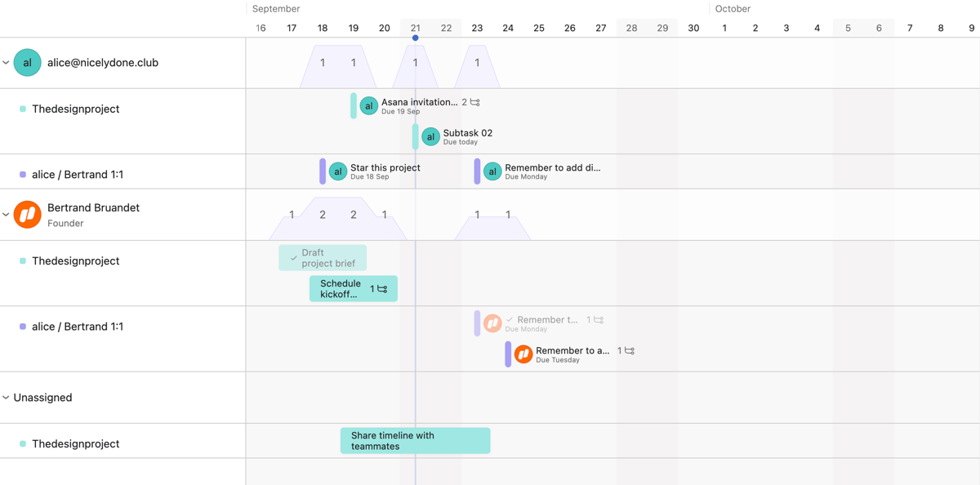Click alice's avatar on Subtask 02
This screenshot has height=485, width=980.
[430, 136]
